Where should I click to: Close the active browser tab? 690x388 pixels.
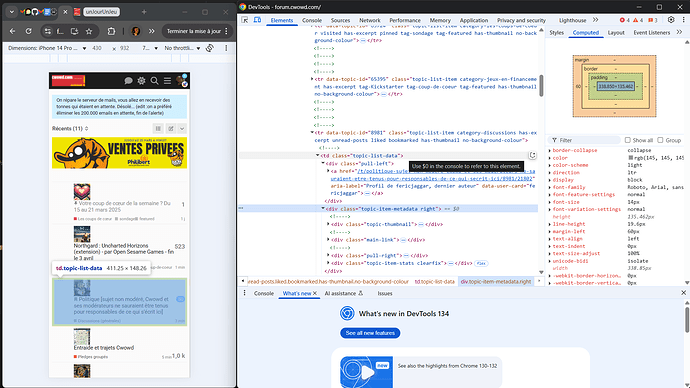point(66,12)
